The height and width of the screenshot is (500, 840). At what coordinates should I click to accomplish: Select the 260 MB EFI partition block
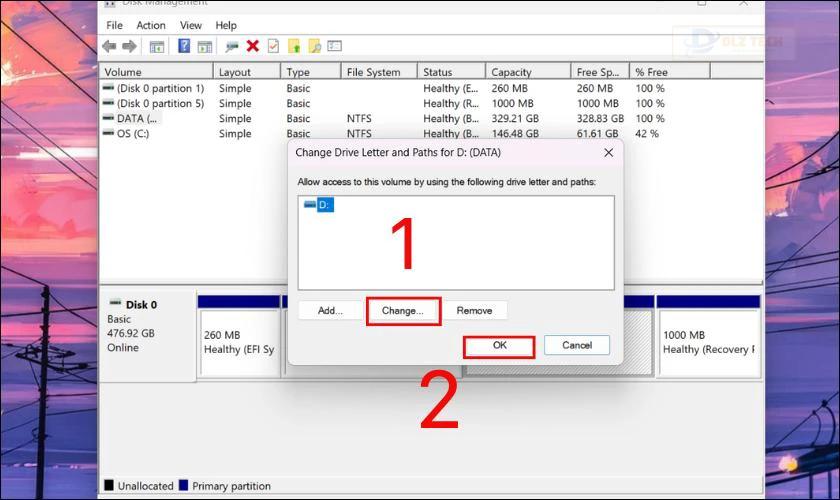[239, 343]
